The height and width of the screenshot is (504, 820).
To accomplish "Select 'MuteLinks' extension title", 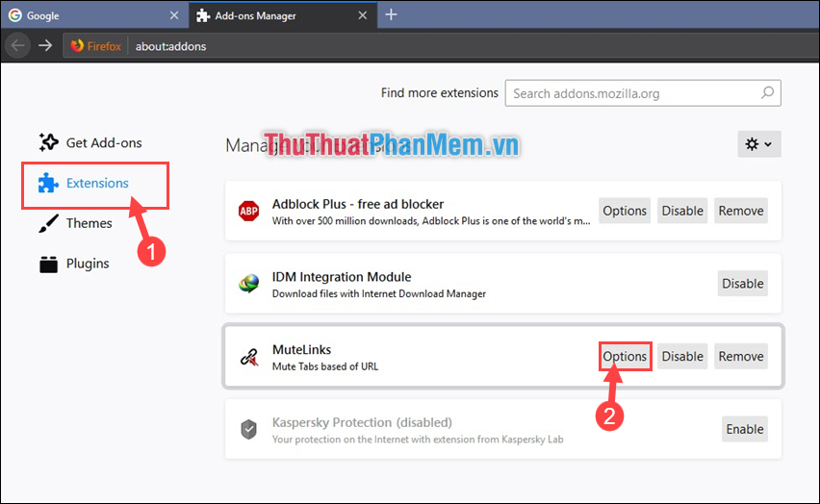I will [302, 349].
